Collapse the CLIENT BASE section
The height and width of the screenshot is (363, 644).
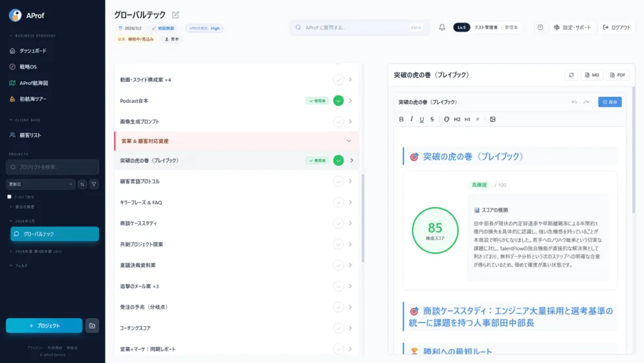point(26,120)
